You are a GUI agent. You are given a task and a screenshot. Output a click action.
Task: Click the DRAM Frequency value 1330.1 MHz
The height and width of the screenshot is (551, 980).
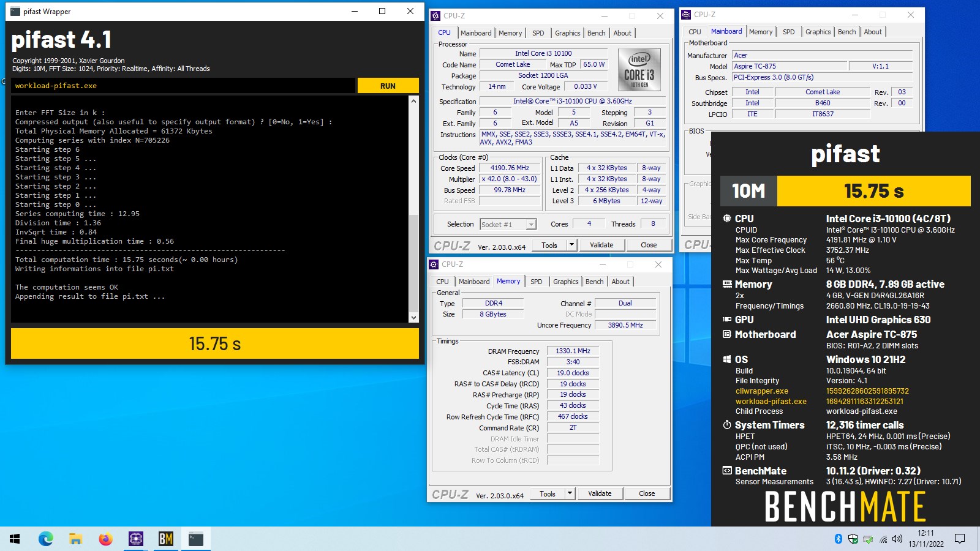(573, 351)
